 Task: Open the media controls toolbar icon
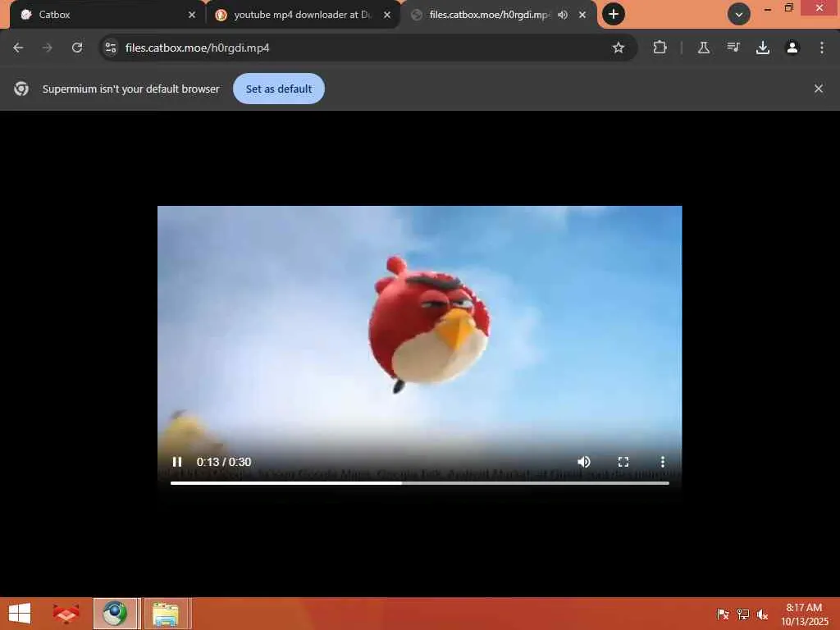pyautogui.click(x=733, y=48)
